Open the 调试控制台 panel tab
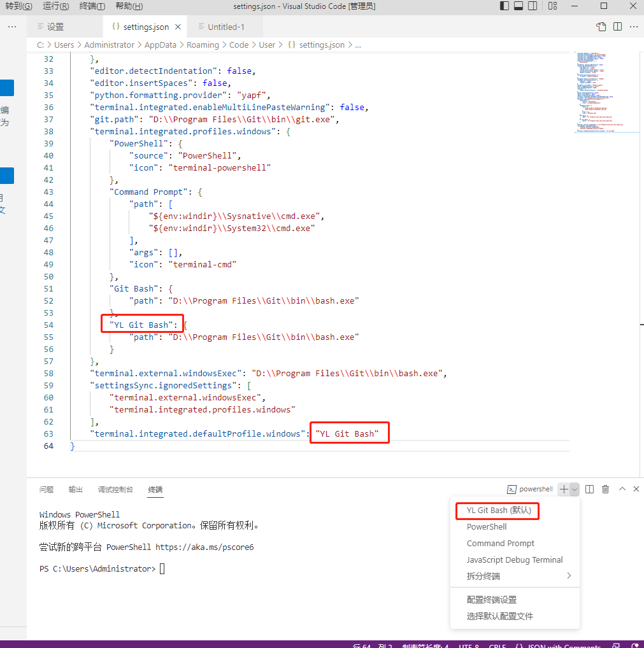Viewport: 644px width, 648px height. (x=115, y=490)
